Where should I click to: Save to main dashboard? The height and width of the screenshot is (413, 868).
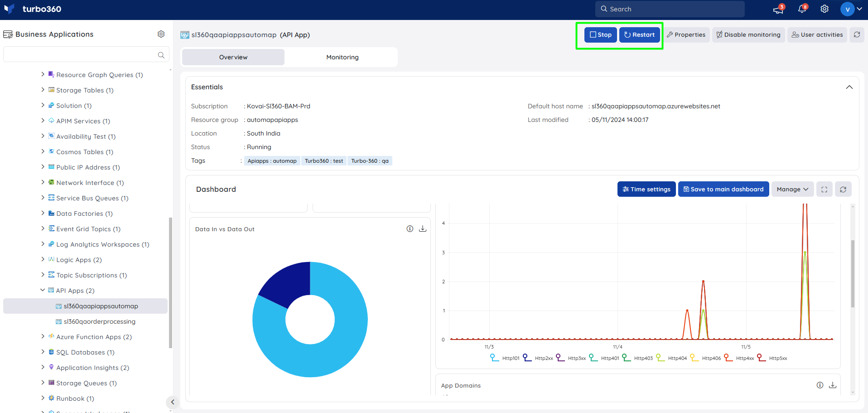pyautogui.click(x=723, y=189)
